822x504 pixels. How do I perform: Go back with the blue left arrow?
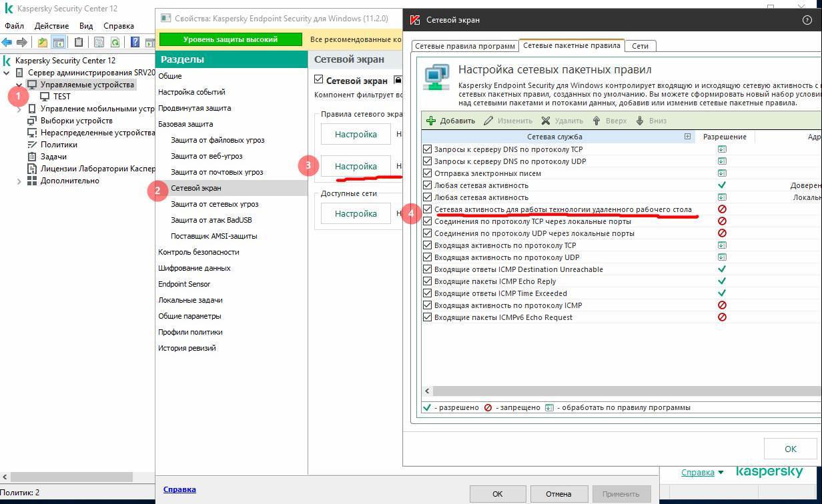point(7,43)
